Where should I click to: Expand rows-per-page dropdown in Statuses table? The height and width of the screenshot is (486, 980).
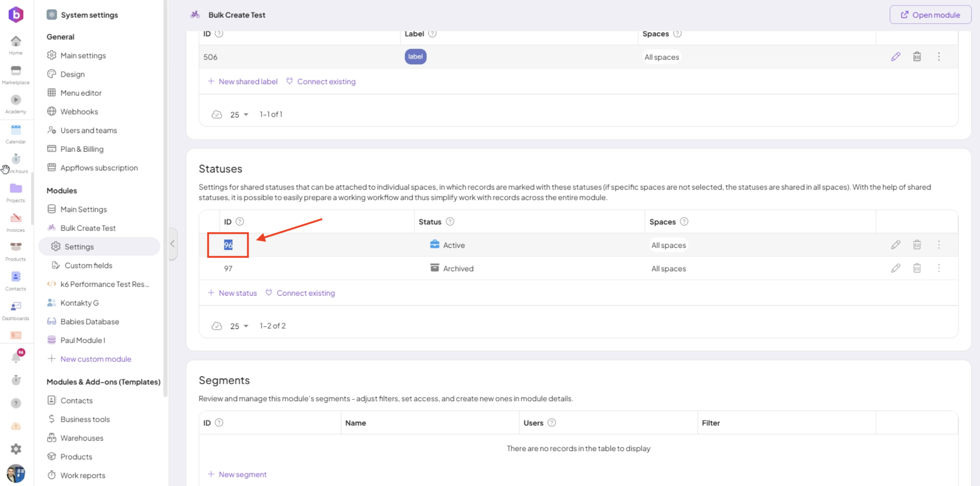pyautogui.click(x=239, y=326)
